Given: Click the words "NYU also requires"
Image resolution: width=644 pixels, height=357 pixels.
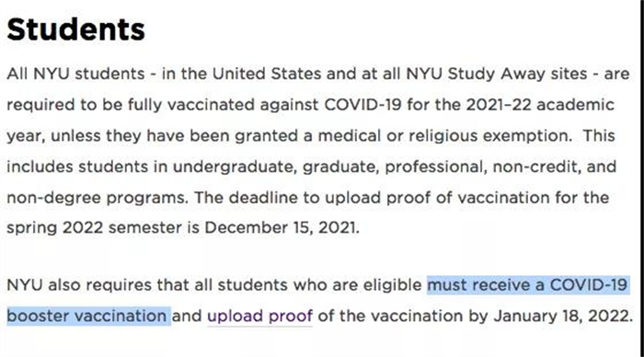Looking at the screenshot, I should pos(79,284).
